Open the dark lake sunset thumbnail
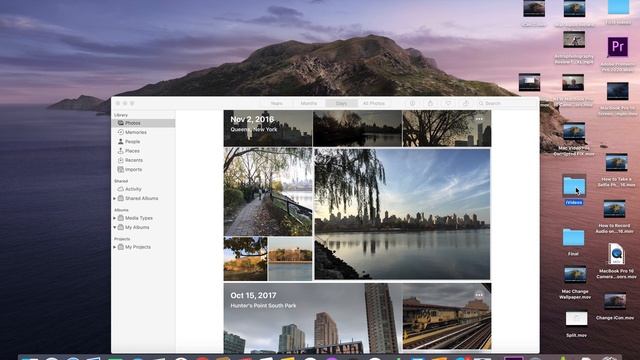This screenshot has width=640, height=360. 357,128
